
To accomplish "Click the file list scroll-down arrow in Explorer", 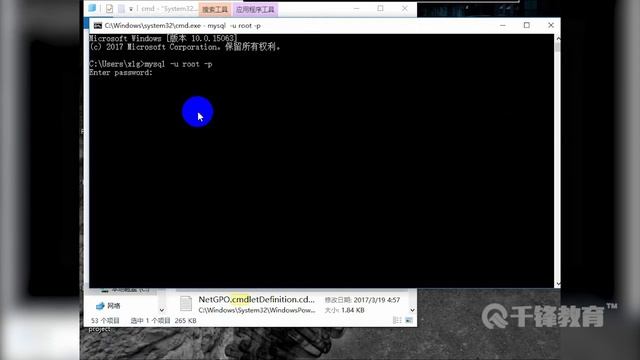I will (412, 310).
